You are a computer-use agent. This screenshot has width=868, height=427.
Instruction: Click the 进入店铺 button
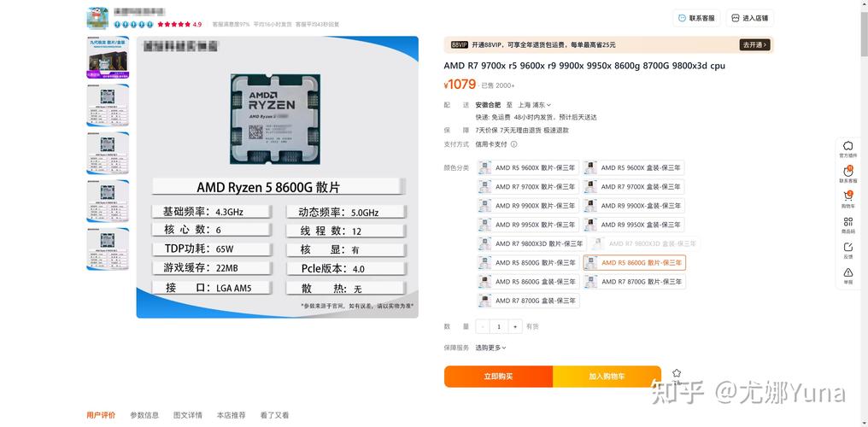pyautogui.click(x=749, y=18)
